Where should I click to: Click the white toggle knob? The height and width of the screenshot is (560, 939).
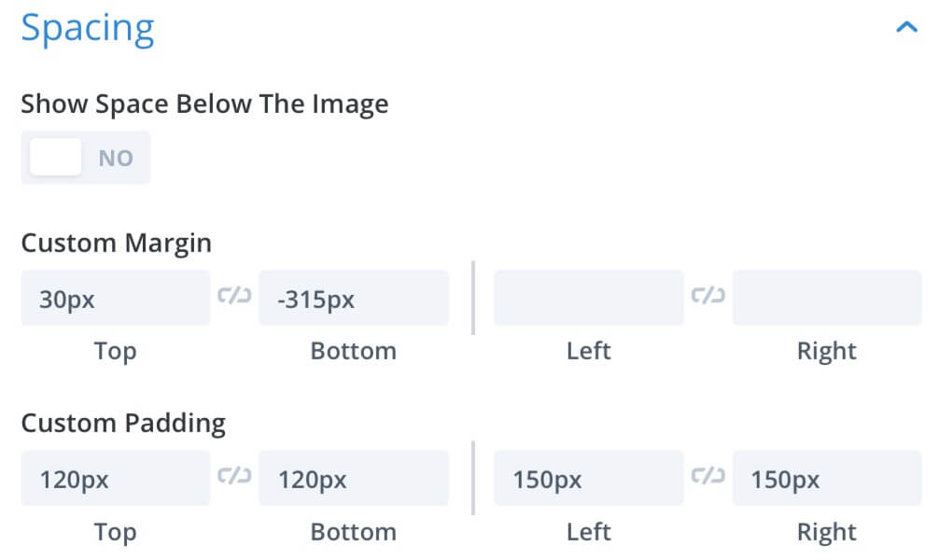[56, 157]
